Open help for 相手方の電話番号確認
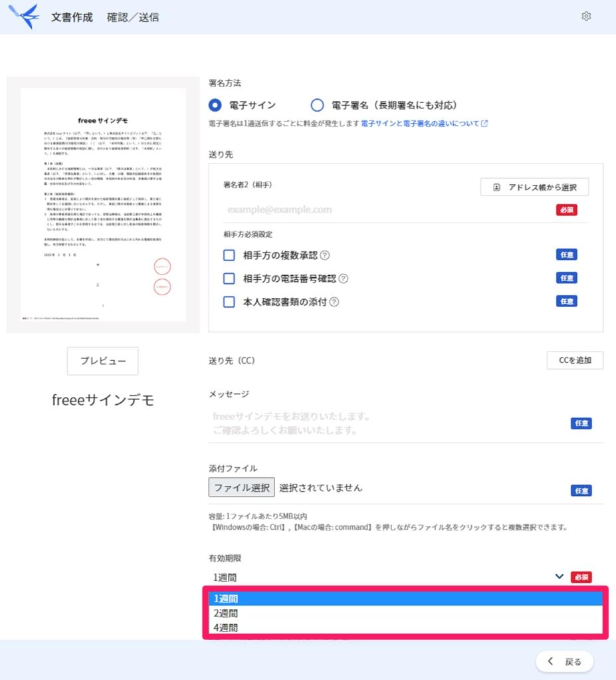Viewport: 616px width, 680px height. tap(344, 279)
